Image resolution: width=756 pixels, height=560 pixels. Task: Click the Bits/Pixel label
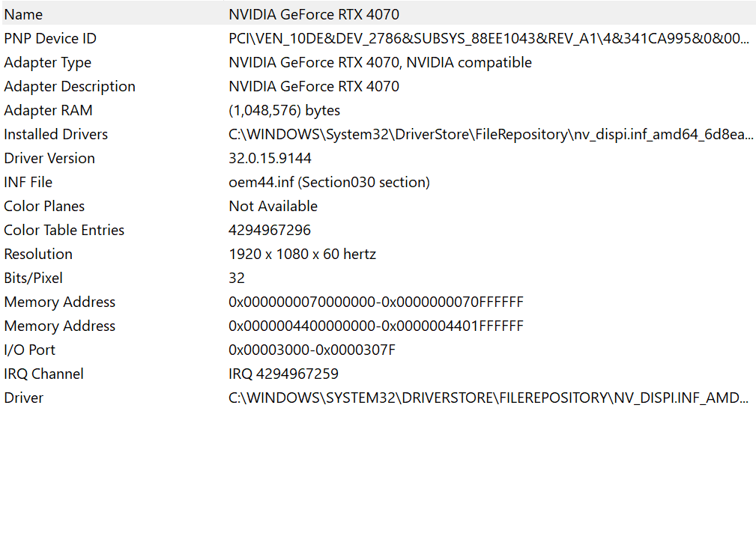33,278
